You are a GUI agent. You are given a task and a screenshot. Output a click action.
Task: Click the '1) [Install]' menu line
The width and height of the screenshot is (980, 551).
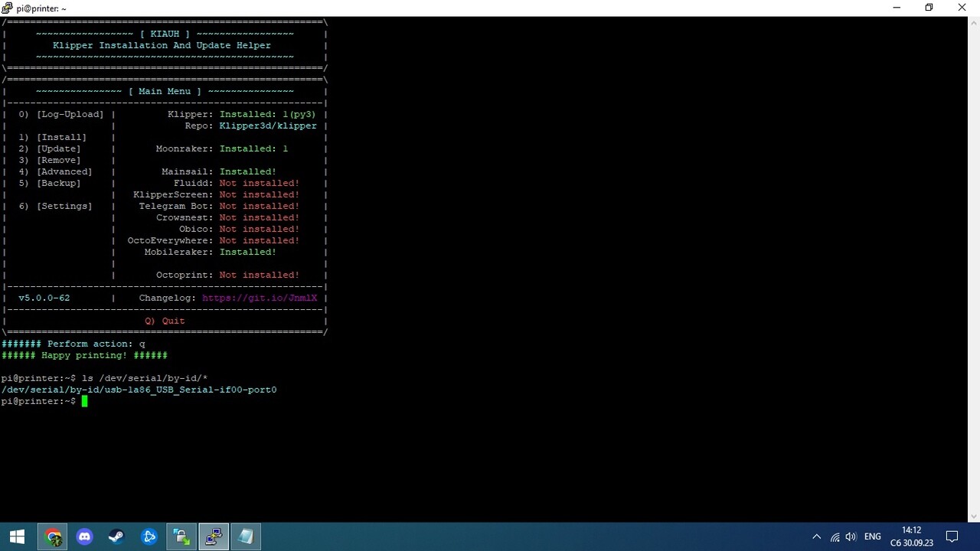tap(53, 137)
